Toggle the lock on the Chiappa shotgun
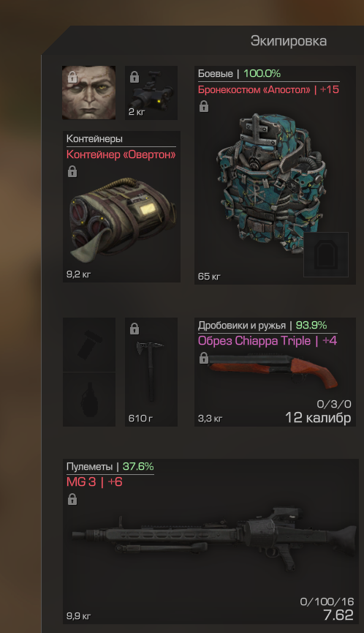This screenshot has width=364, height=633. pos(204,358)
